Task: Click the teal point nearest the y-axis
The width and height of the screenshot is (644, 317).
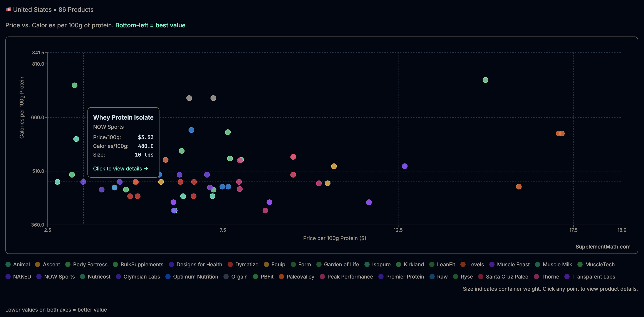Action: 57,182
